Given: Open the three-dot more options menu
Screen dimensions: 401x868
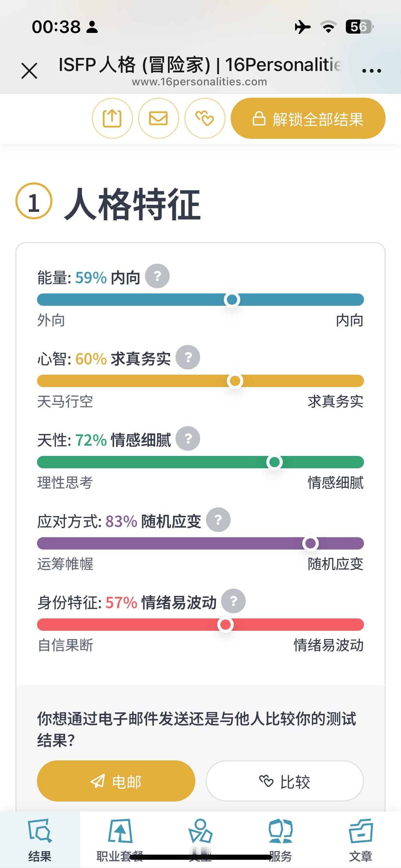Looking at the screenshot, I should point(372,71).
